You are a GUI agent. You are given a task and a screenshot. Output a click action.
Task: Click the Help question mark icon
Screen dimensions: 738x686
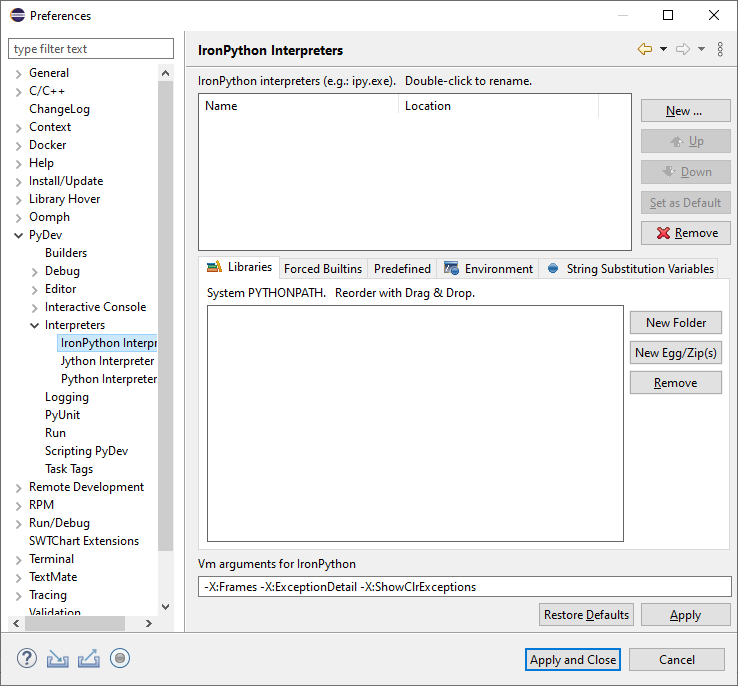point(27,659)
